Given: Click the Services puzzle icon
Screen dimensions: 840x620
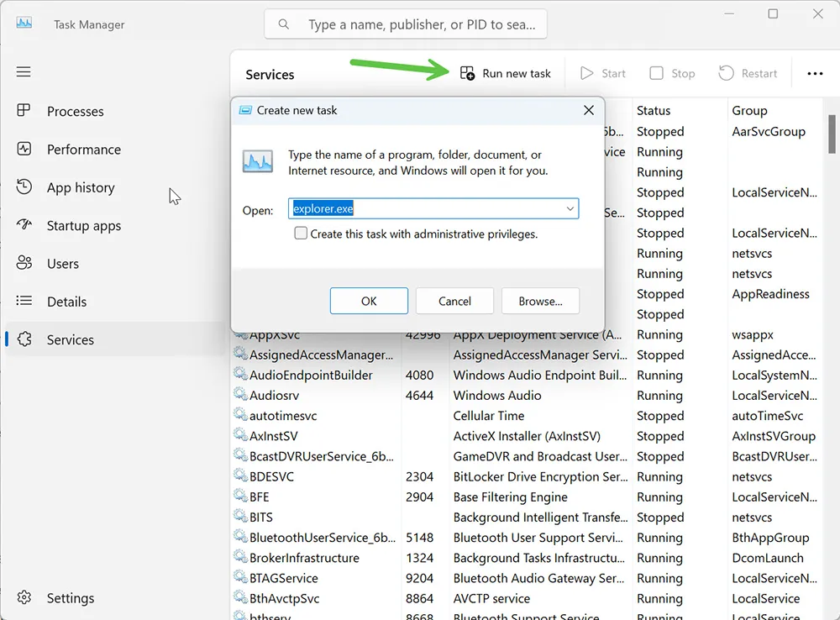Looking at the screenshot, I should 24,339.
